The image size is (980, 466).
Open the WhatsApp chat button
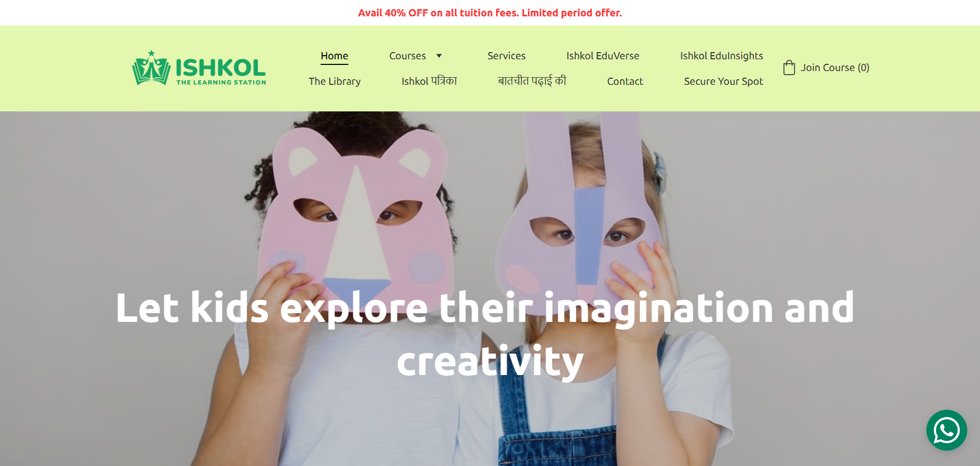946,430
